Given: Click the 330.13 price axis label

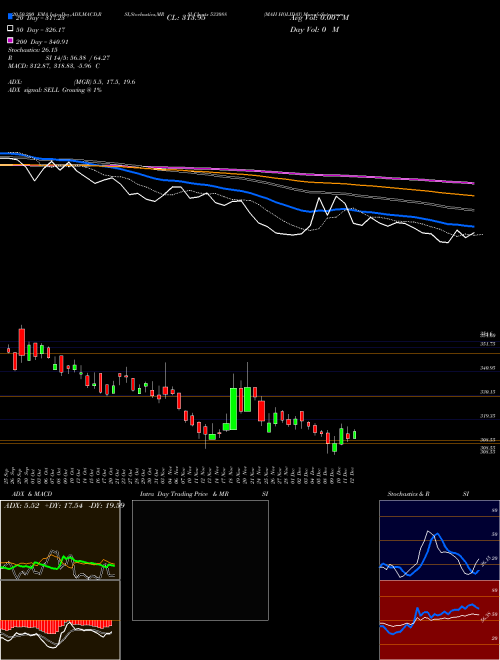Looking at the screenshot, I should click(x=488, y=392).
